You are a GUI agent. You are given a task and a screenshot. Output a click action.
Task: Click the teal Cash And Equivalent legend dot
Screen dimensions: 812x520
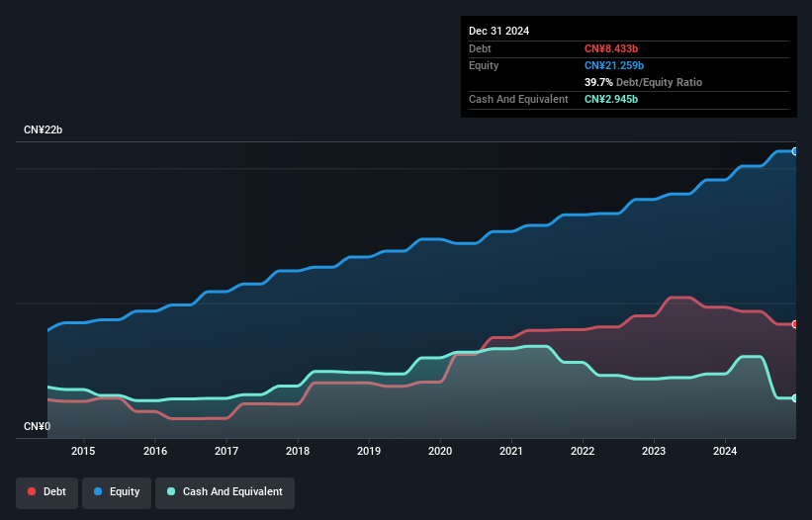(171, 491)
